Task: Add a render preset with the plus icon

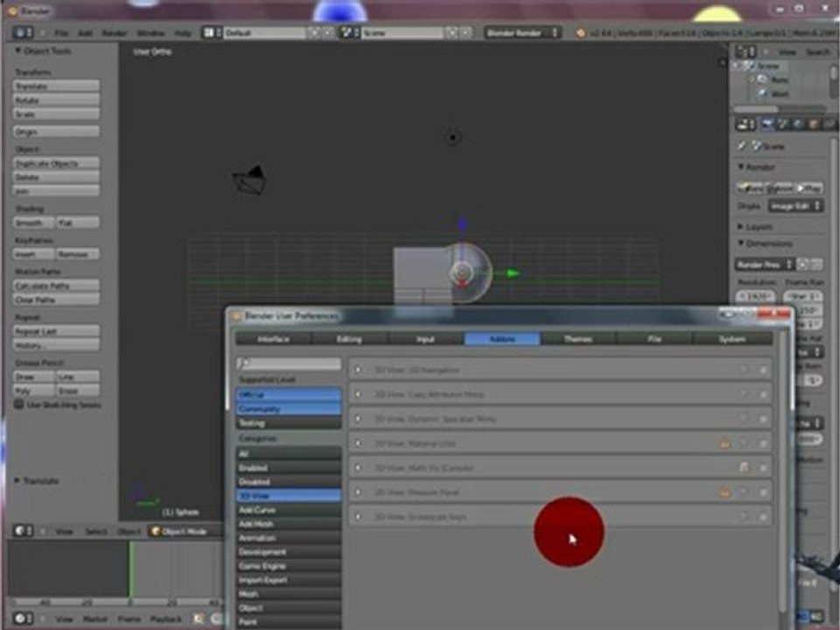Action: (803, 264)
